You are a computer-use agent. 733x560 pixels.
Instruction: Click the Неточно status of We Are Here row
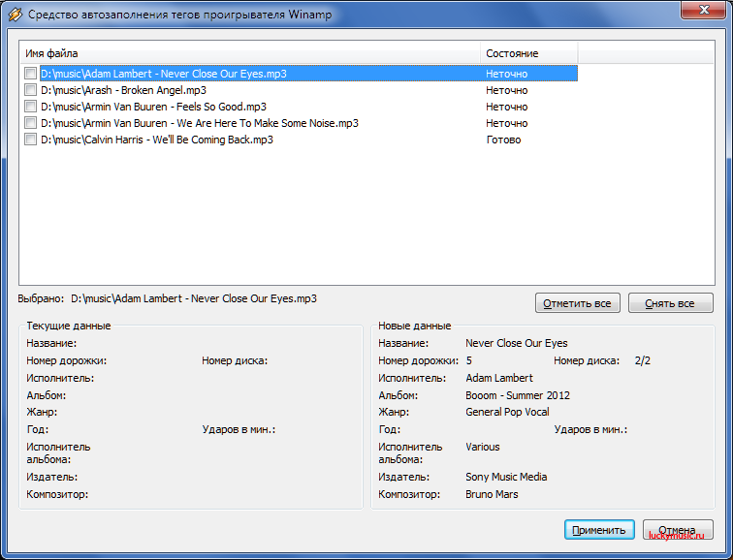(507, 123)
